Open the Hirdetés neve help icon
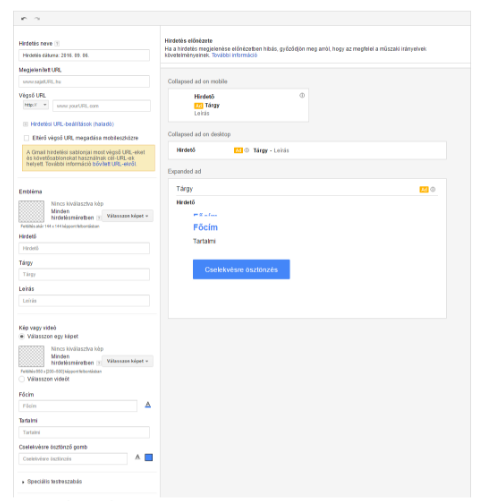479x501 pixels. (x=57, y=43)
